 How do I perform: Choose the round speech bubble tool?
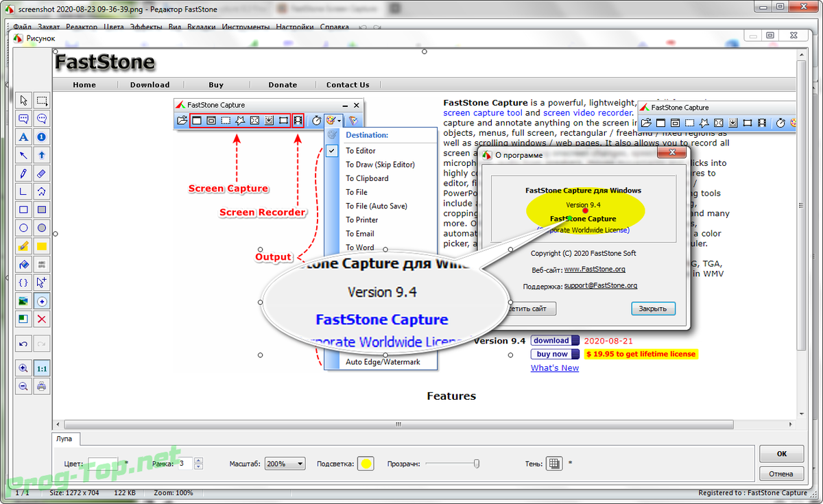tap(42, 119)
